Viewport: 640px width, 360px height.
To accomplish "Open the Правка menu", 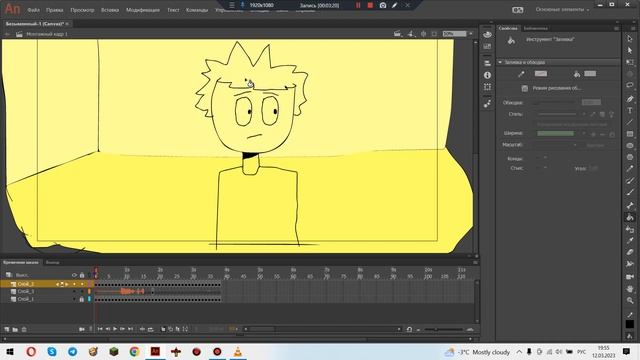I will pos(54,10).
